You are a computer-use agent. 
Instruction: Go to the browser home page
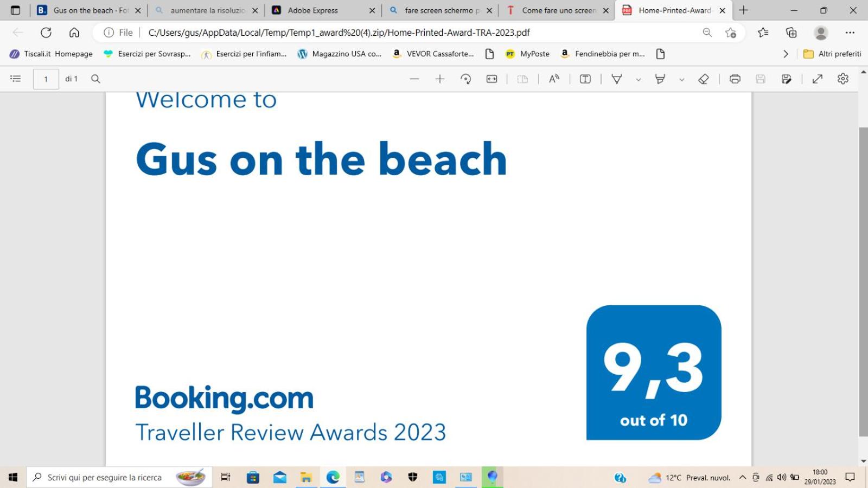coord(74,33)
